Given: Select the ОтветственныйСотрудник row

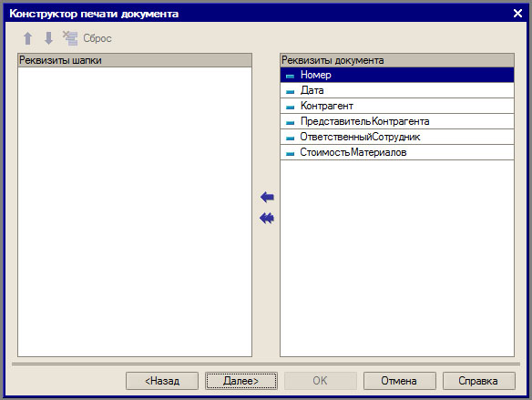Looking at the screenshot, I should 397,137.
